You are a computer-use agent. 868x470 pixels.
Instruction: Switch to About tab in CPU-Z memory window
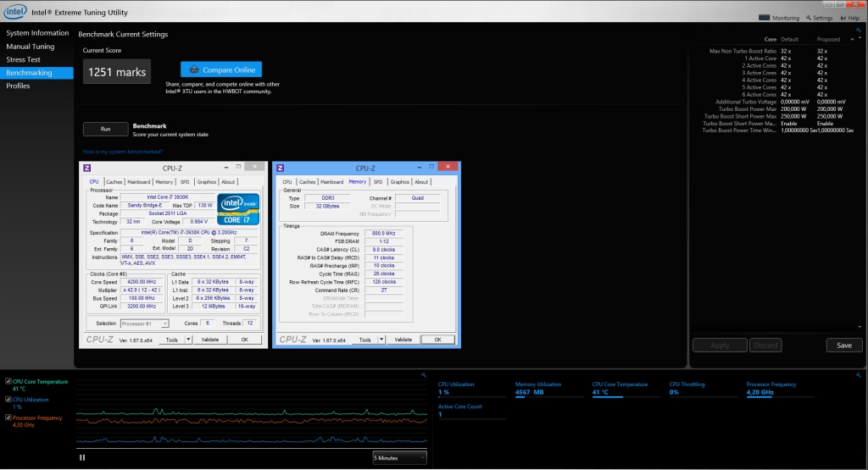421,181
